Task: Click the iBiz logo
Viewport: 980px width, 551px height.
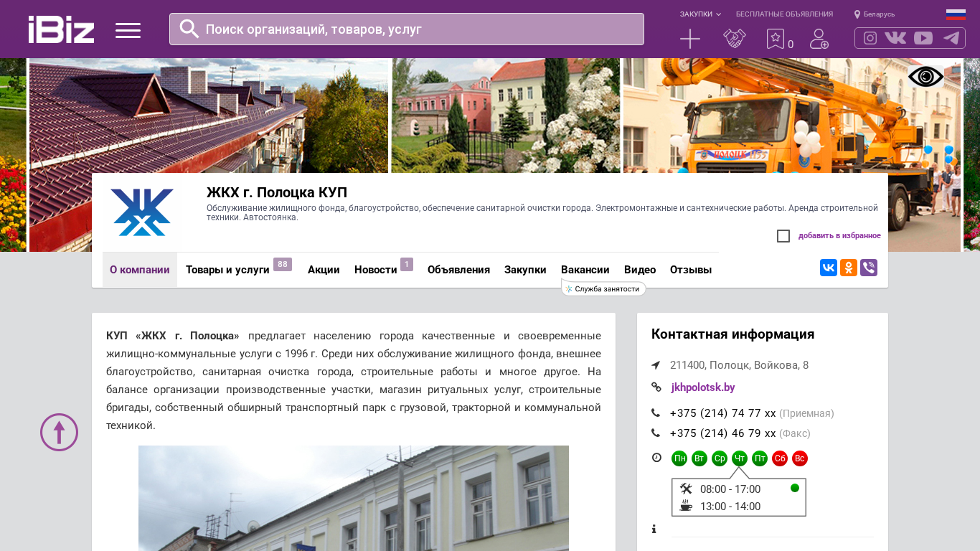Action: click(61, 29)
